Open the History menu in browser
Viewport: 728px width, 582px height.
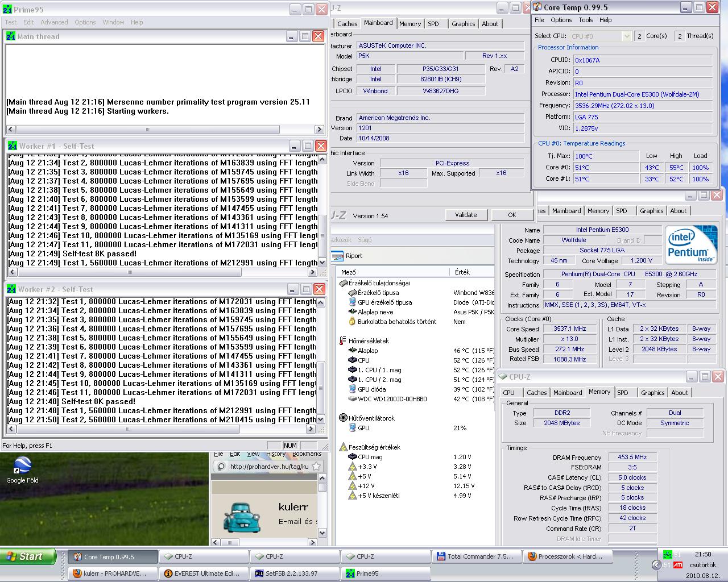(275, 454)
